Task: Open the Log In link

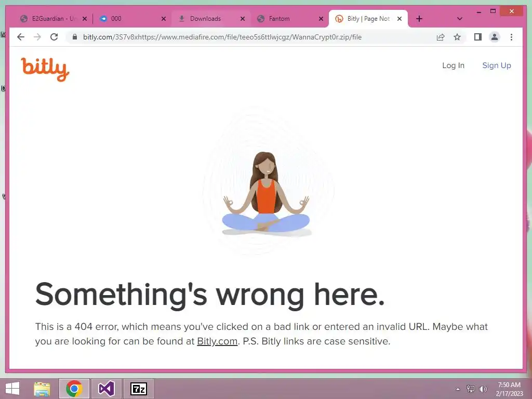Action: click(453, 65)
